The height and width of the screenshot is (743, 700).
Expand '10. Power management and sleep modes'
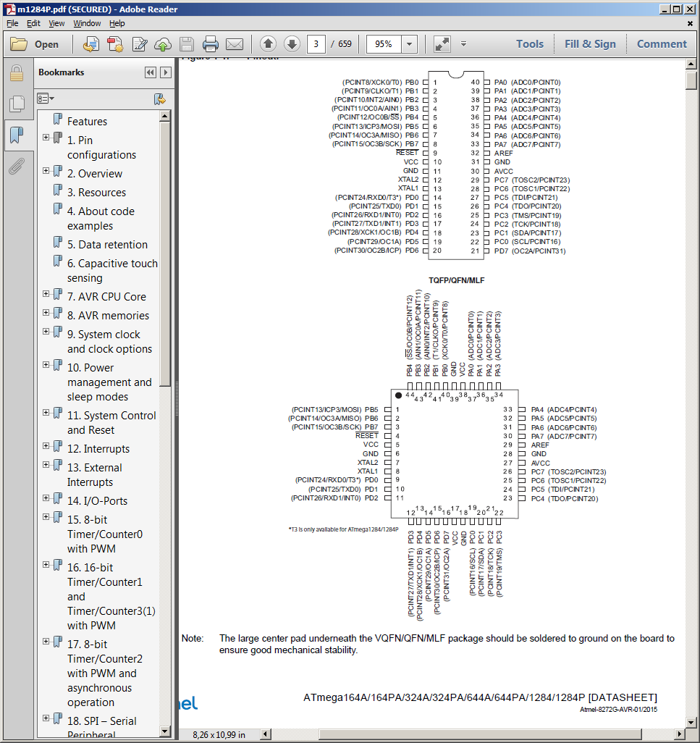46,365
